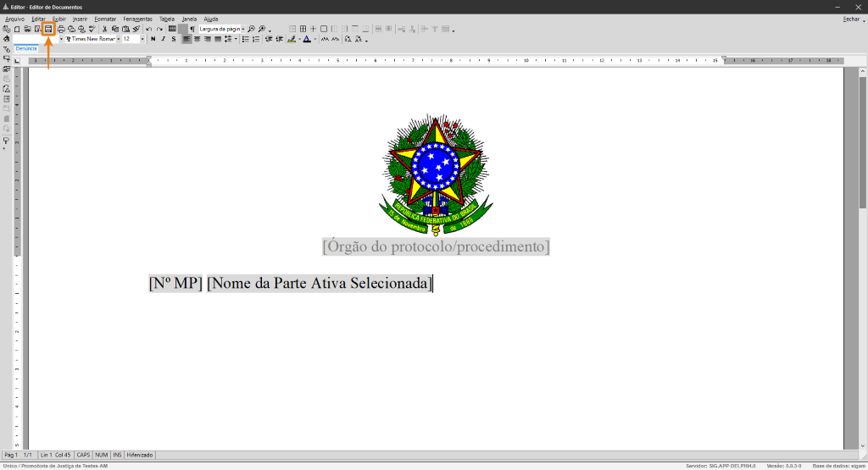Click the outside border table icon

click(x=324, y=29)
